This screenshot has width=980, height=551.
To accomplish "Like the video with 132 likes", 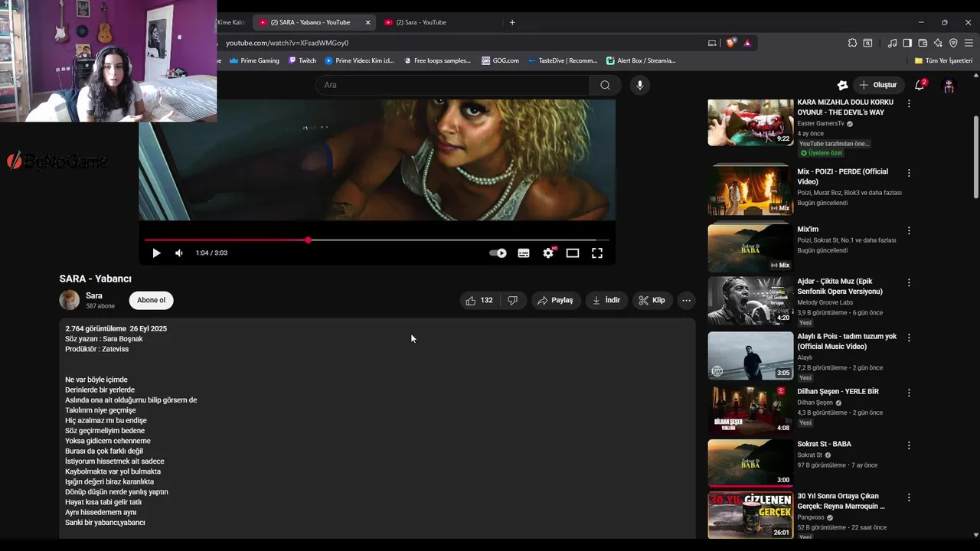I will coord(479,301).
